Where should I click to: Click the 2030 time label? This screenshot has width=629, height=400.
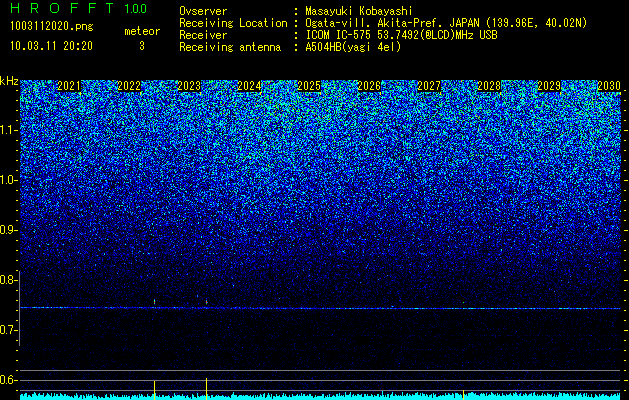pos(609,86)
